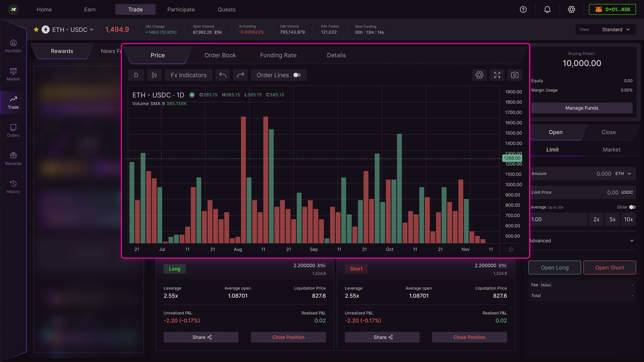Close Position on the Long card

point(288,337)
